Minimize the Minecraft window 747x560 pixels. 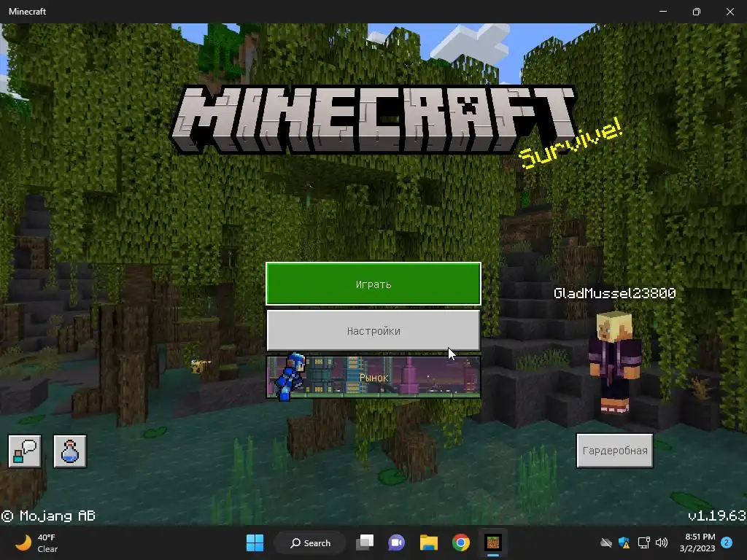[x=663, y=12]
